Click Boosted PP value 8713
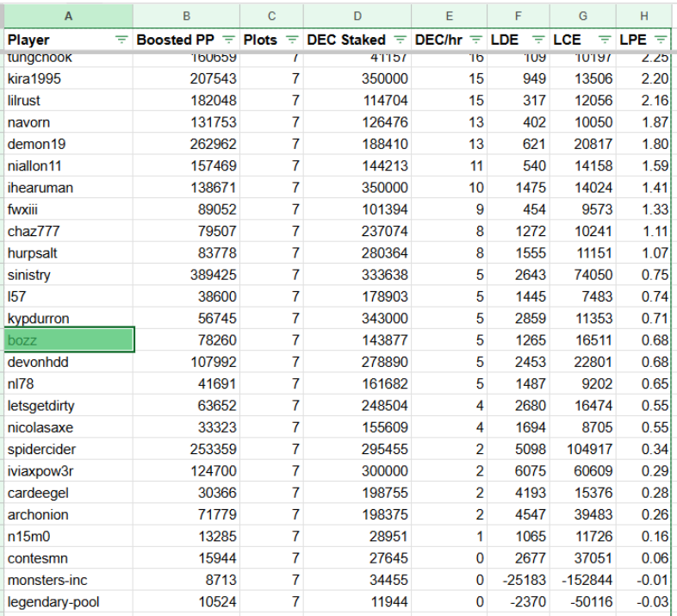 [x=221, y=580]
